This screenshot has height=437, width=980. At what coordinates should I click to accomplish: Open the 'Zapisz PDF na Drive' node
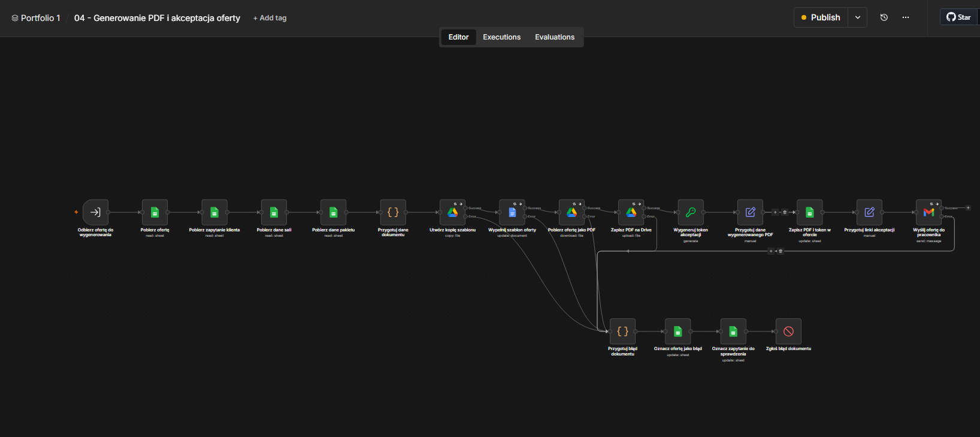tap(631, 212)
